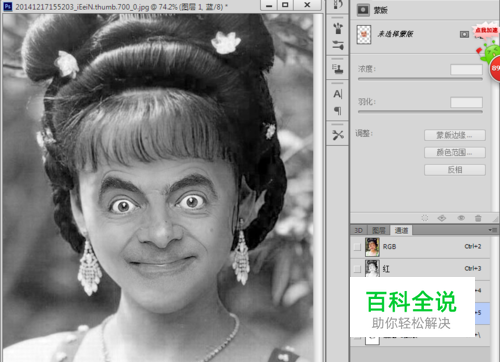Screen dimensions: 500x362
Task: Toggle the mask enable eye icon
Action: coord(461,218)
